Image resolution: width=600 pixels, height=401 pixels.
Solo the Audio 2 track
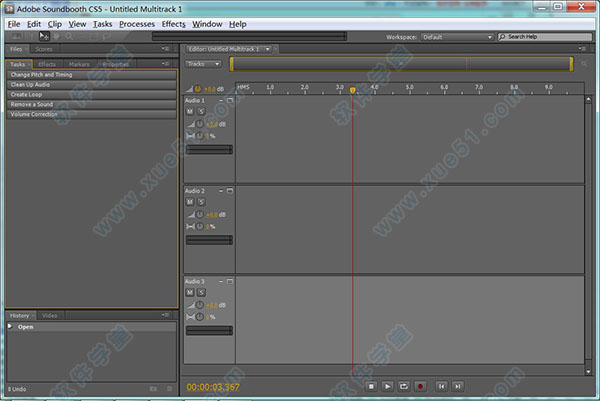pos(201,202)
